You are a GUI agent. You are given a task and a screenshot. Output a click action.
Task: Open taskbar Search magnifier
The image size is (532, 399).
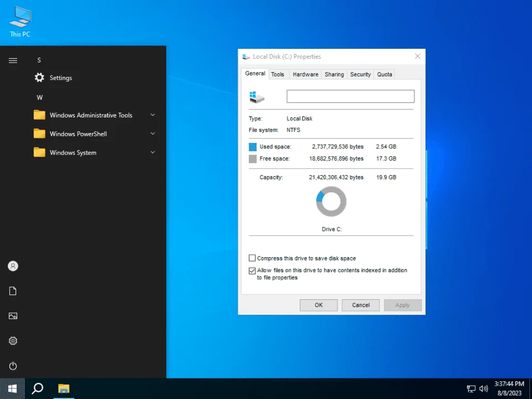[37, 388]
